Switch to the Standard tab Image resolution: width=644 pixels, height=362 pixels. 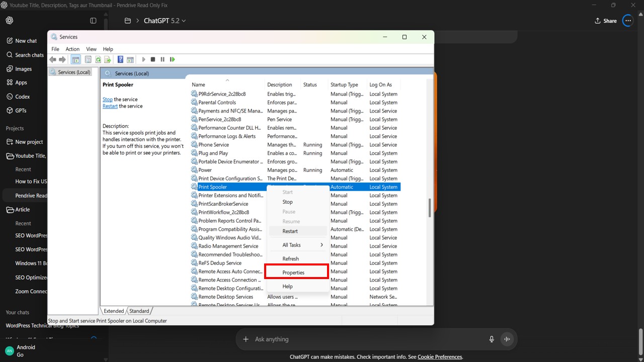coord(139,311)
